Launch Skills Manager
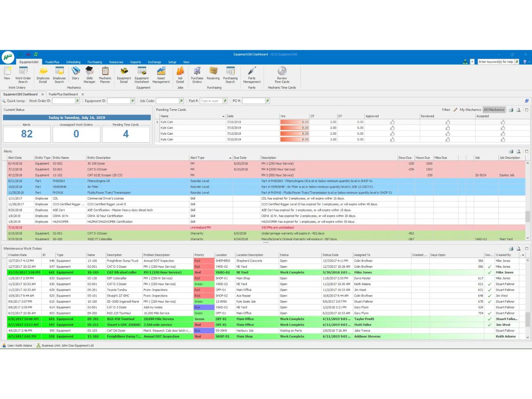The width and height of the screenshot is (532, 399). [90, 74]
